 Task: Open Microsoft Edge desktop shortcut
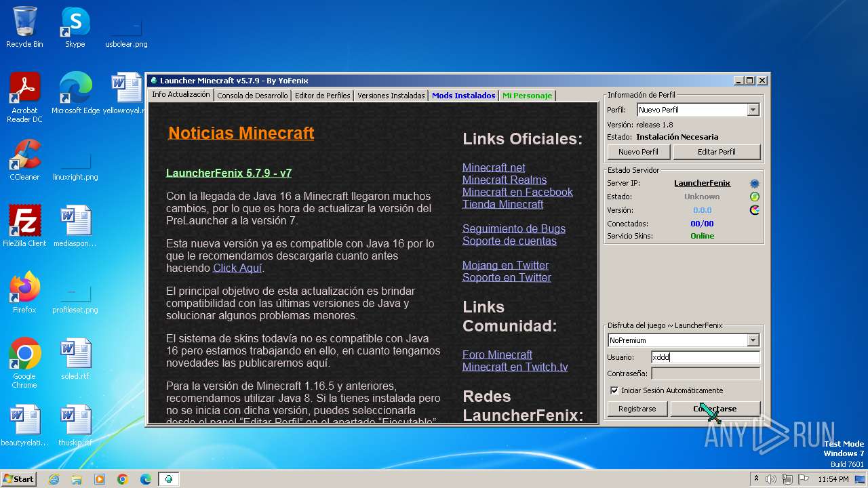75,94
